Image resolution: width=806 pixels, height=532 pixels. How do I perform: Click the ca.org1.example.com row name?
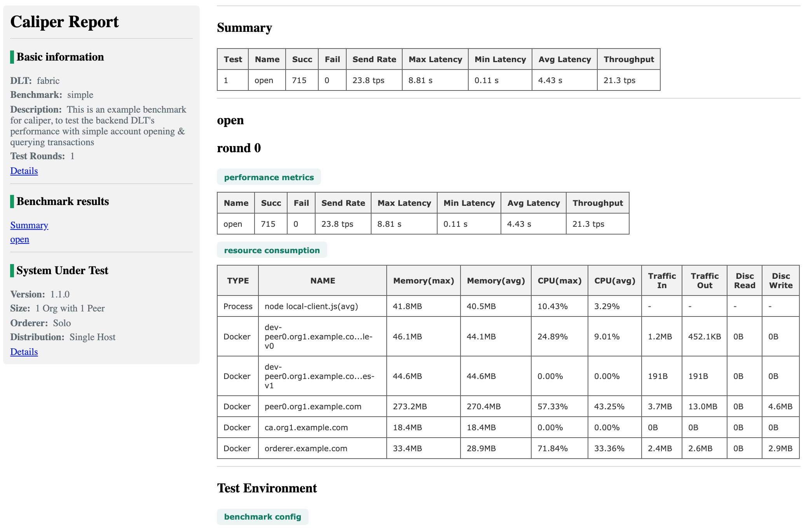point(306,428)
